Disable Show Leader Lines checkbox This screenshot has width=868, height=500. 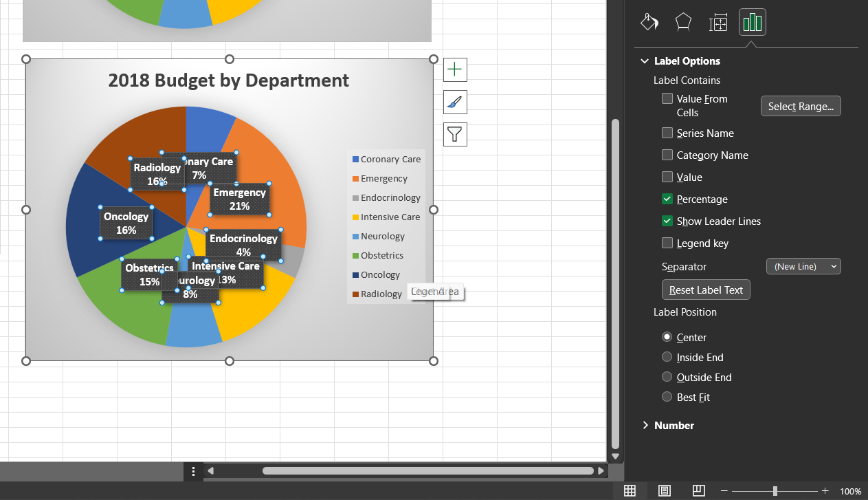tap(667, 221)
